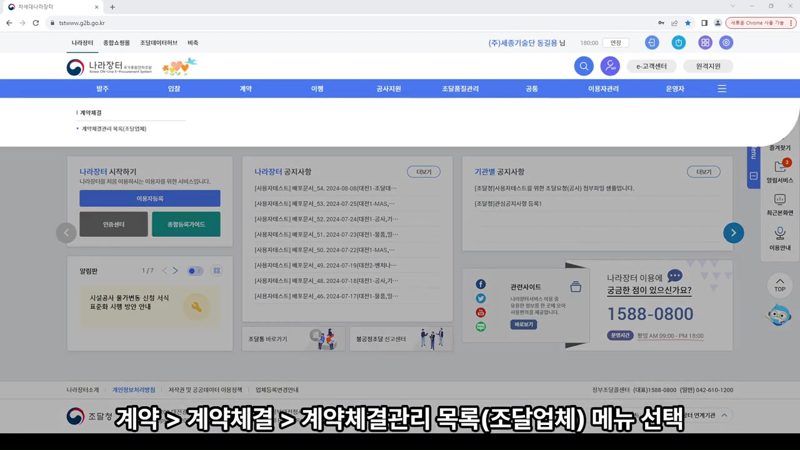Open the 불공정조달 신고센터 banner

click(x=401, y=339)
